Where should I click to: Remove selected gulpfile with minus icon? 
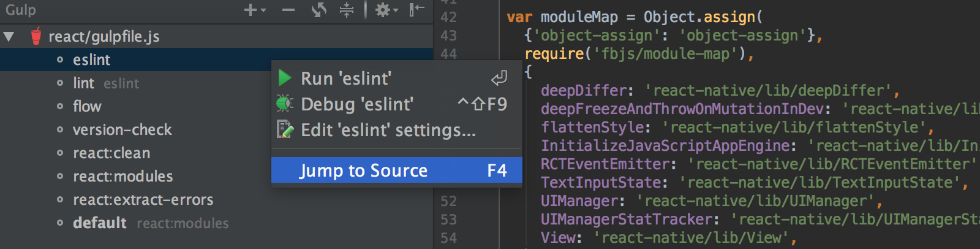[x=288, y=10]
